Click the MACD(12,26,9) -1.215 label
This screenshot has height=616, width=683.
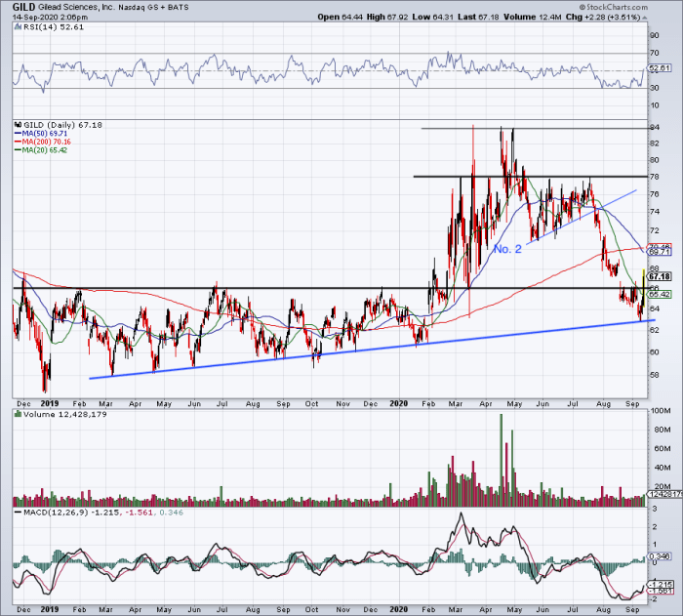(x=71, y=513)
